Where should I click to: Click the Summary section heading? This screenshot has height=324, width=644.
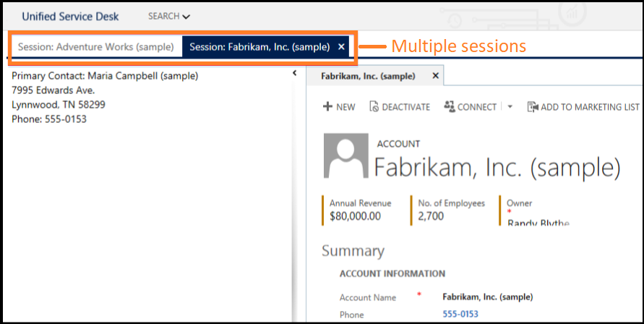click(353, 251)
